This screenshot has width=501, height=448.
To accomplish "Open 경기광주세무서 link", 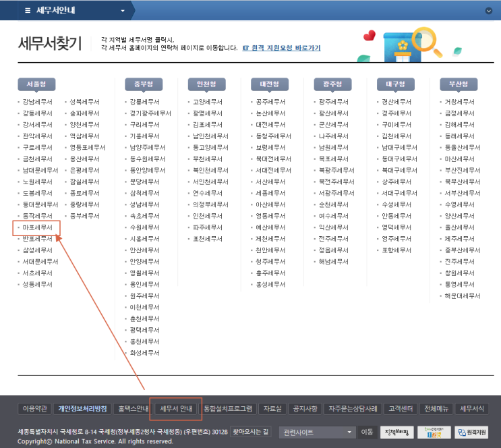I will tap(150, 113).
